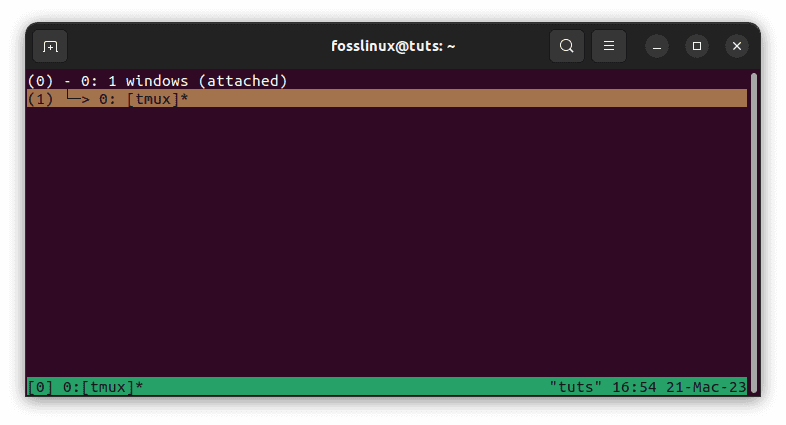Click the 21-Mac-23 date in status bar
This screenshot has height=425, width=786.
(x=706, y=387)
